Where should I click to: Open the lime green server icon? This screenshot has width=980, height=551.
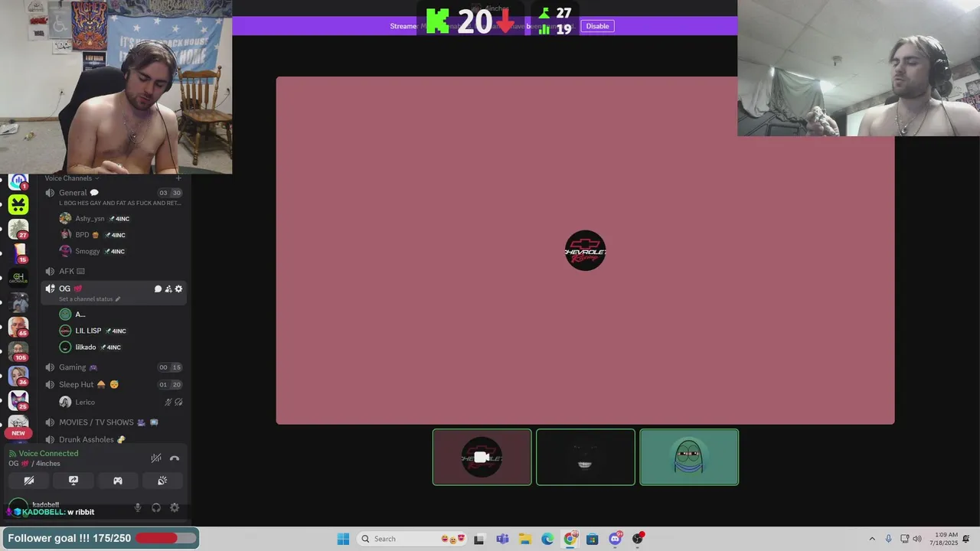coord(18,204)
